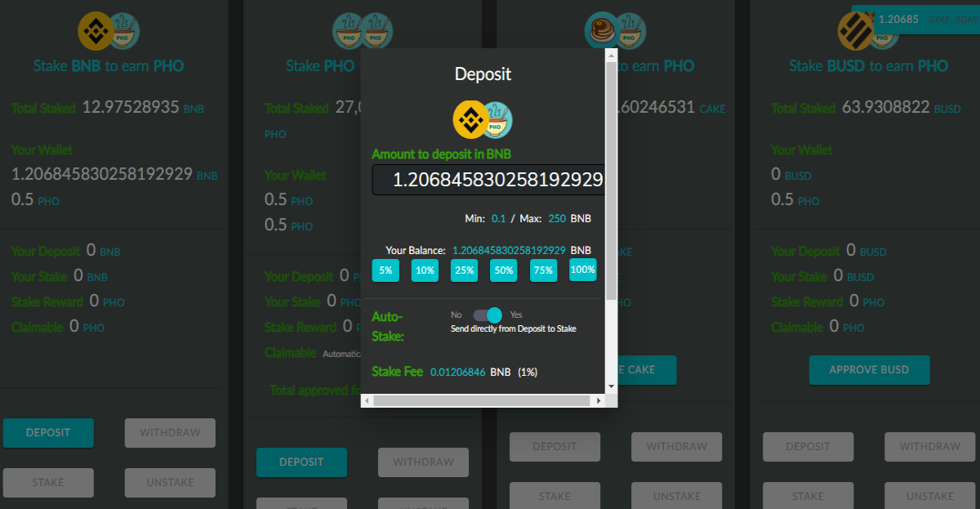
Task: Click dialog horizontal scrollbar right arrow
Action: (599, 400)
